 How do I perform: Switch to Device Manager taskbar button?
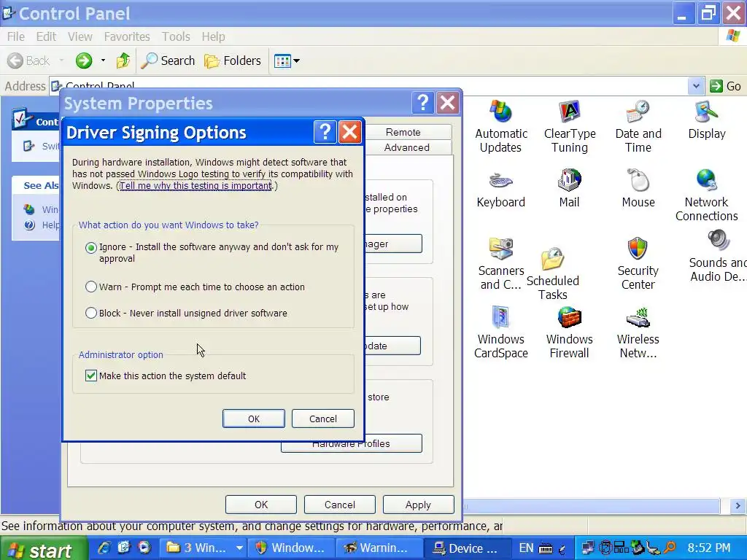point(466,548)
